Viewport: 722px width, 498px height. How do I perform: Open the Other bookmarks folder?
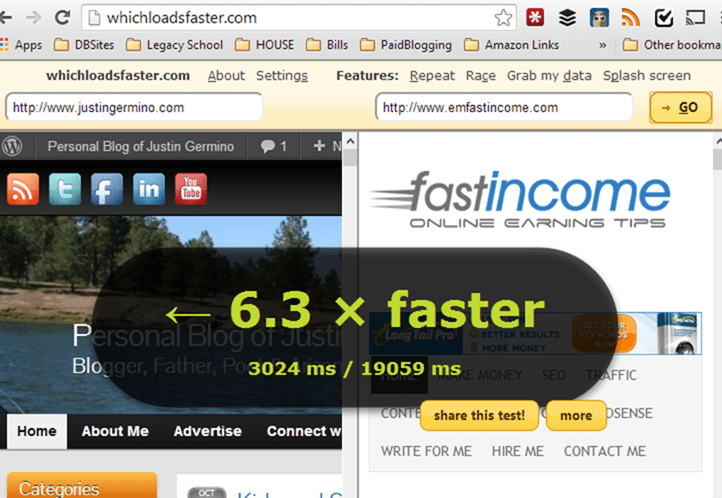point(671,45)
